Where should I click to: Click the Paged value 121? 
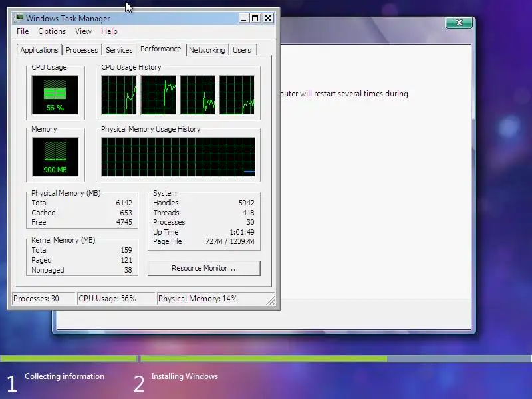coord(126,260)
